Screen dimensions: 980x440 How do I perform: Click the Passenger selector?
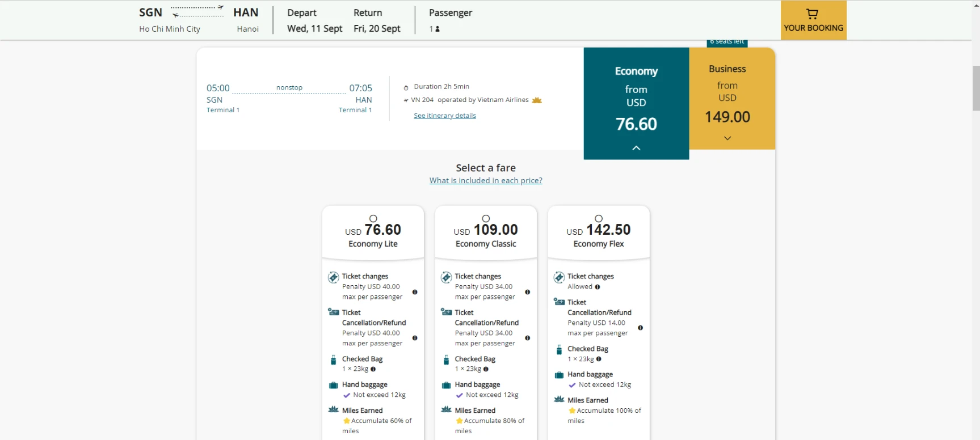(x=451, y=20)
